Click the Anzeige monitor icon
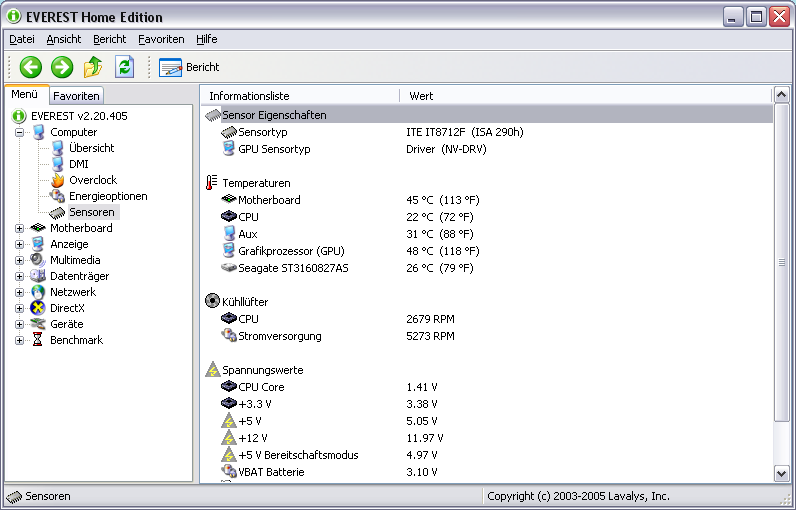This screenshot has width=796, height=512. (38, 244)
